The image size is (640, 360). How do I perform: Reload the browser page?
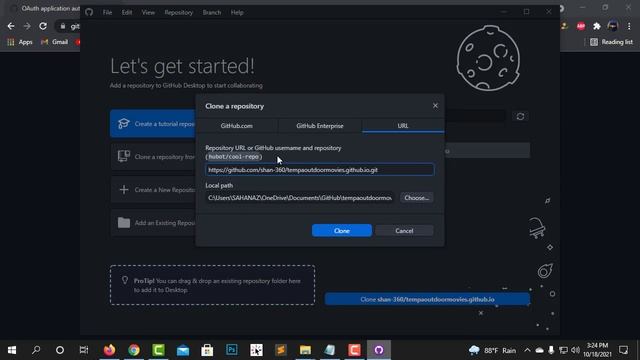tap(43, 26)
